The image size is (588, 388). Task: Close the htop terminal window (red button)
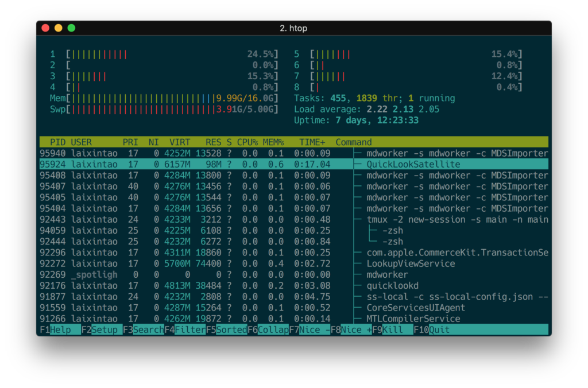(45, 28)
